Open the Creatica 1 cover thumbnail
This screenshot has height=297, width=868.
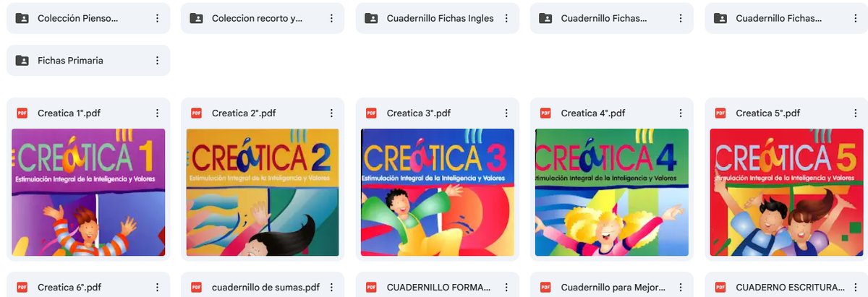88,192
